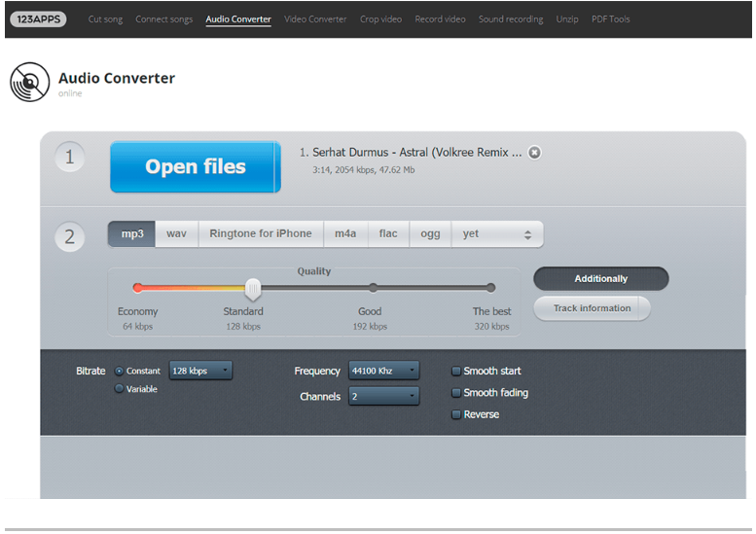This screenshot has width=756, height=534.
Task: Select the mp3 format tab
Action: click(x=131, y=233)
